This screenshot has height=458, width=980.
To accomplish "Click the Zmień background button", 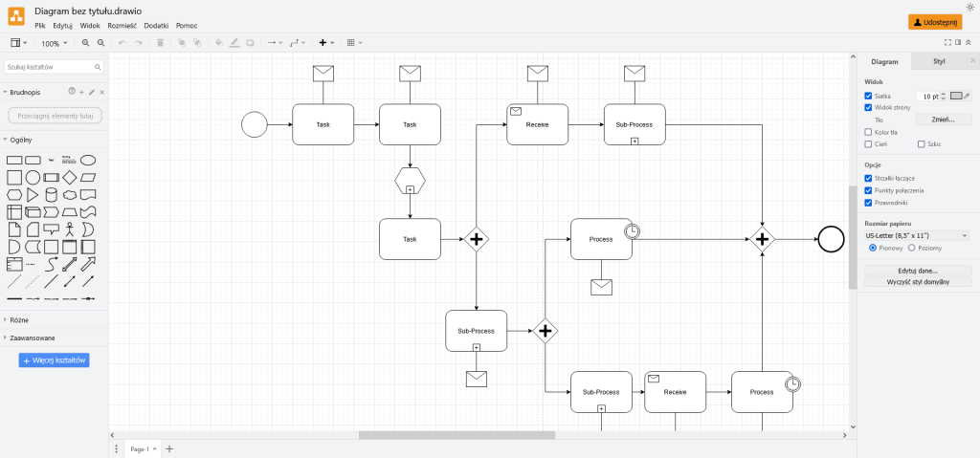I will click(943, 120).
